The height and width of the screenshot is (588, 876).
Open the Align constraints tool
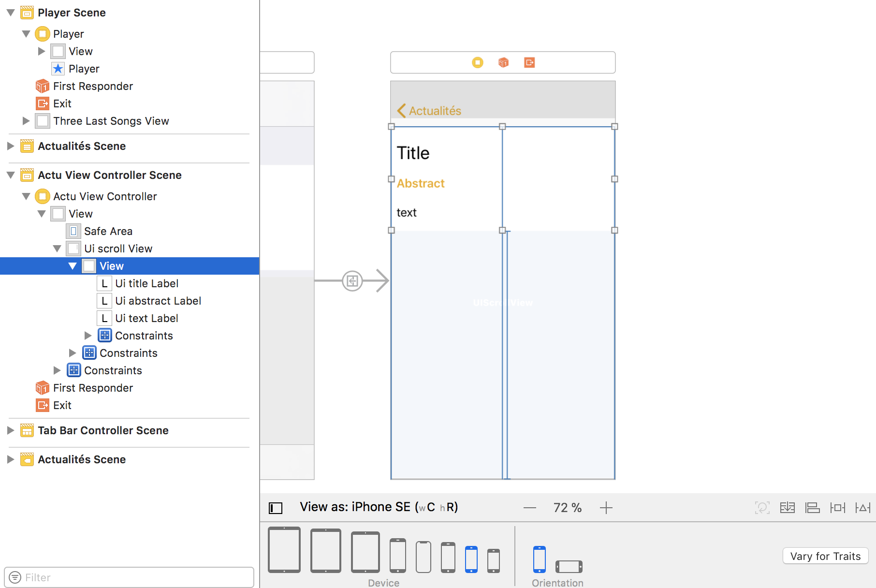click(x=813, y=508)
